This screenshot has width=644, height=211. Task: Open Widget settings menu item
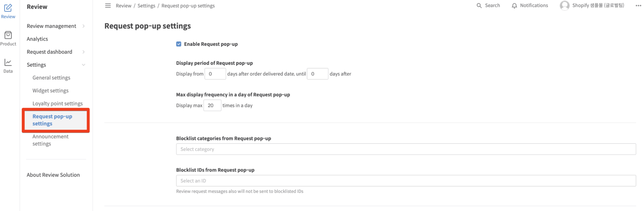(50, 91)
